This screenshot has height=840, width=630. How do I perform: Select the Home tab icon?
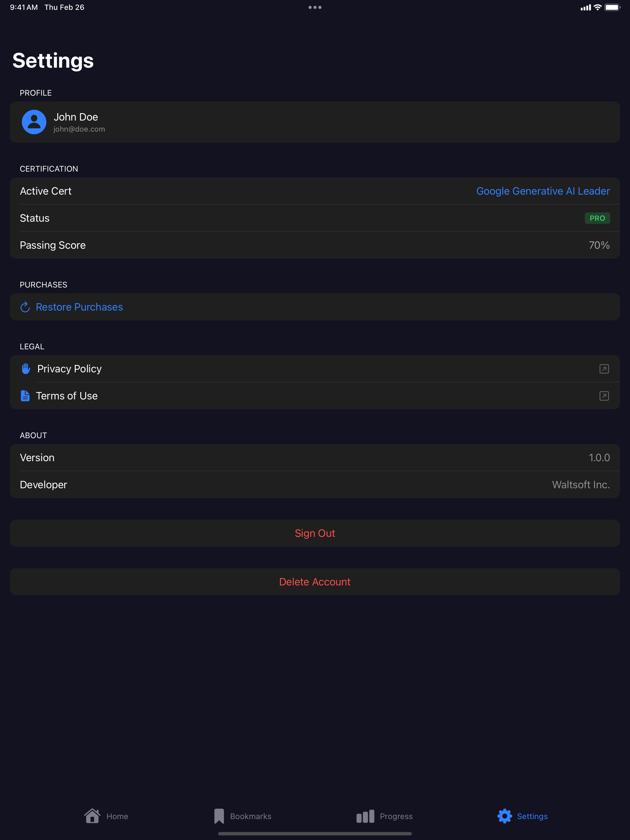(92, 816)
